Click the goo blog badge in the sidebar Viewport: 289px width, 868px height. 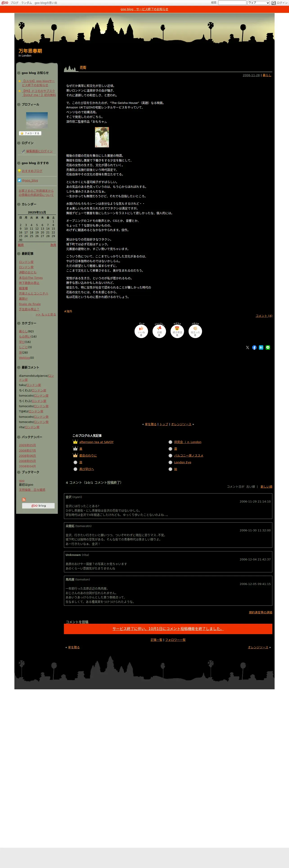(38, 505)
